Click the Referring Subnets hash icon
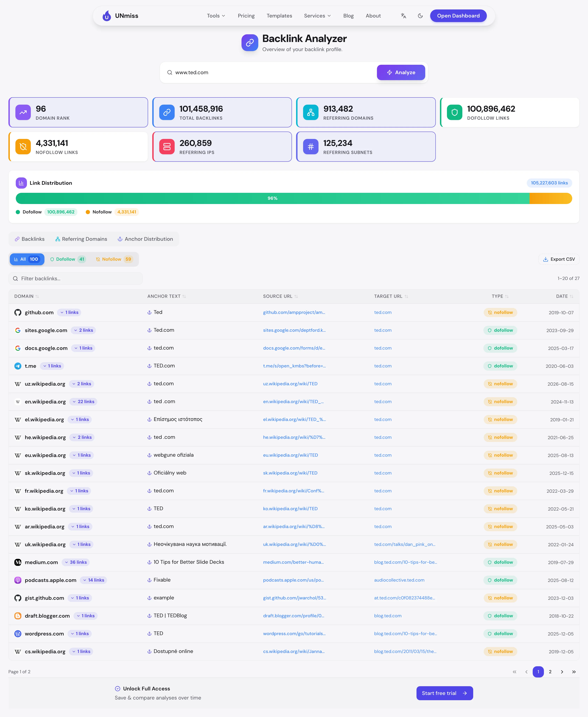Screen dimensions: 588x717 tap(311, 147)
